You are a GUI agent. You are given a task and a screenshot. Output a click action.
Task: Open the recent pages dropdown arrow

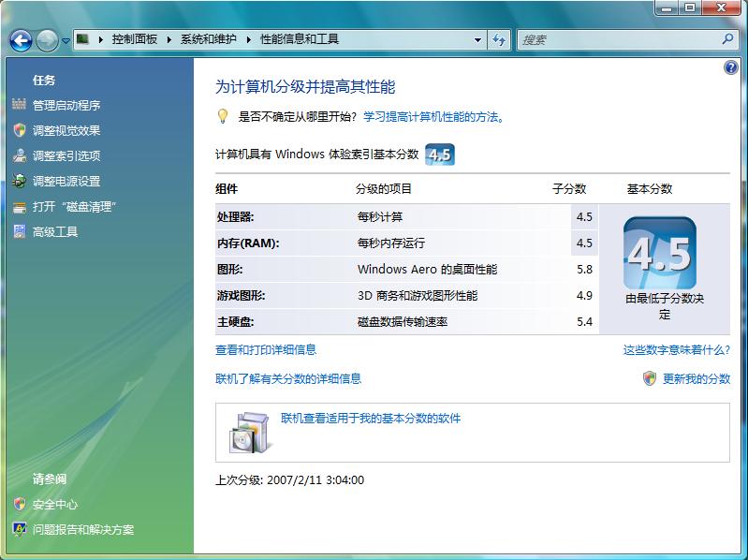coord(66,41)
